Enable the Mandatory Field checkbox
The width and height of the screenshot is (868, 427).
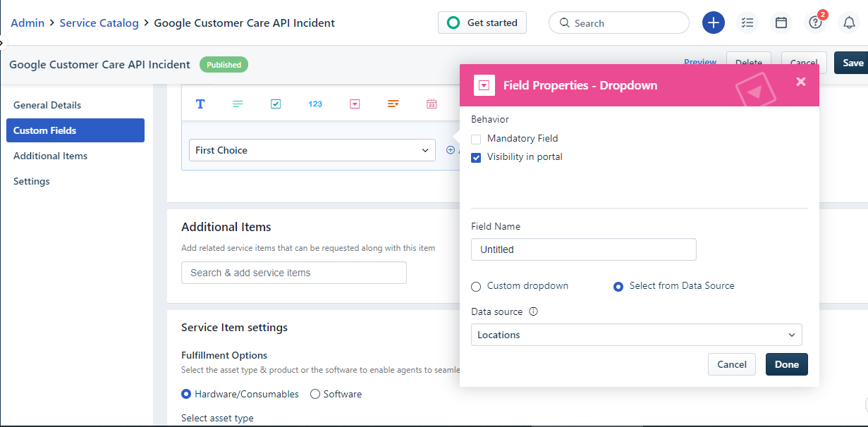[476, 139]
